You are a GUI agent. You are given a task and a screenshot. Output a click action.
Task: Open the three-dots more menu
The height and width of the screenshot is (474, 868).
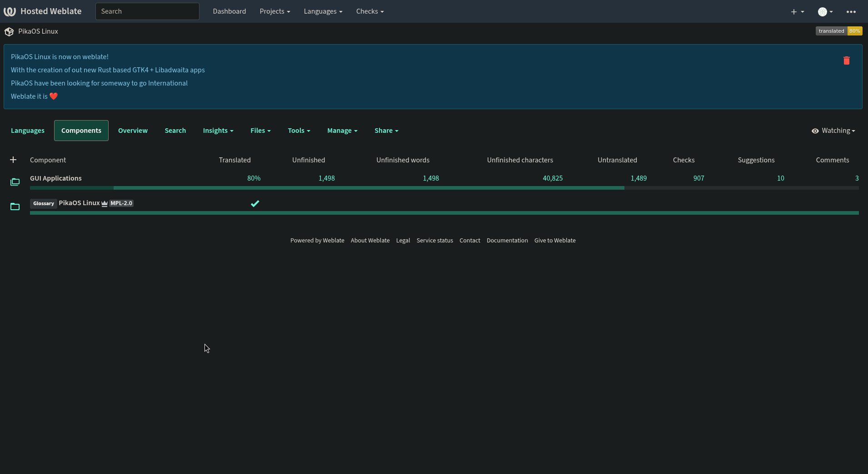pyautogui.click(x=851, y=12)
